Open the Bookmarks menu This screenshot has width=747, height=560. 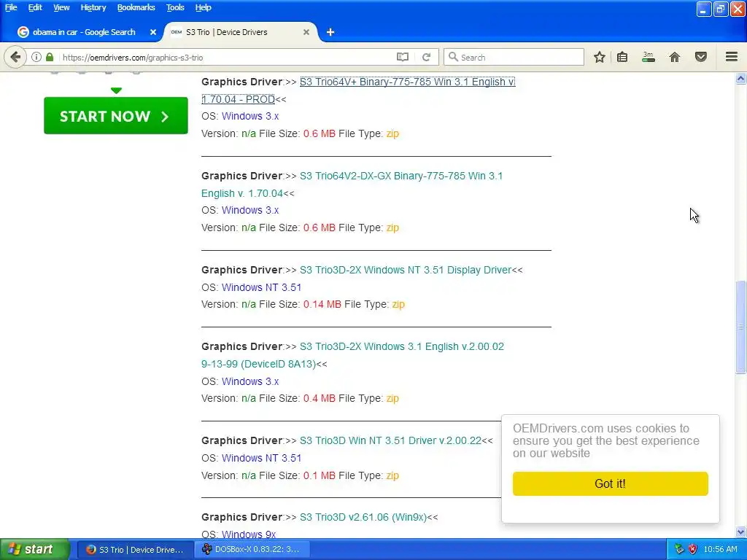click(136, 7)
